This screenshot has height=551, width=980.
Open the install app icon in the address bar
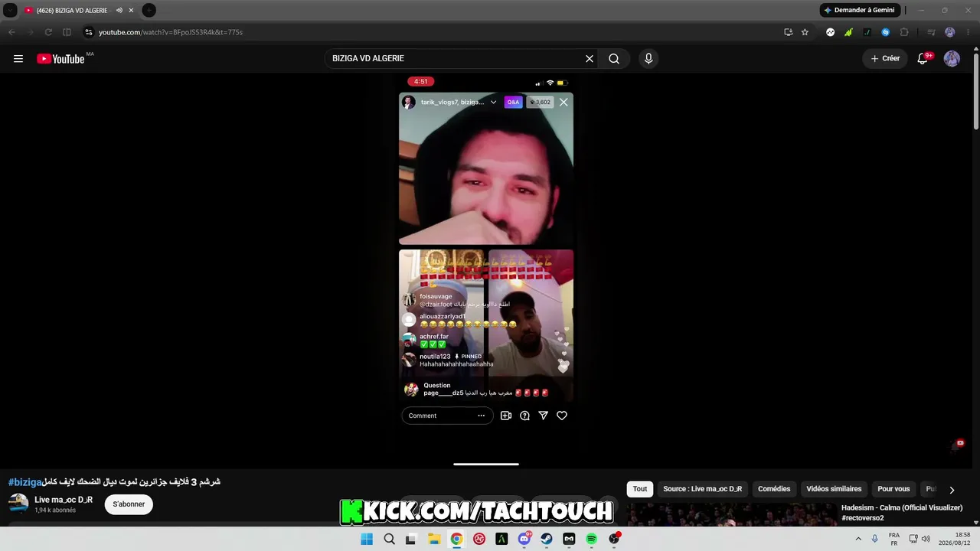tap(789, 32)
